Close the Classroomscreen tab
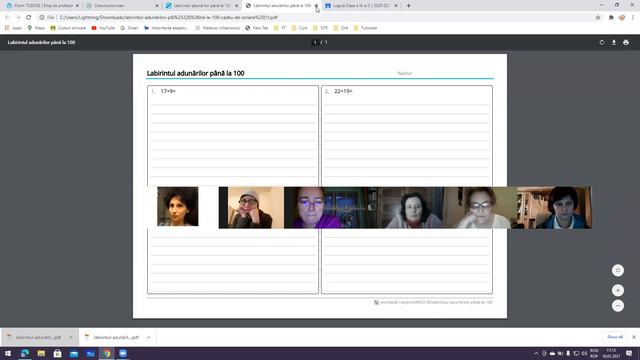This screenshot has width=640, height=360. tap(157, 6)
